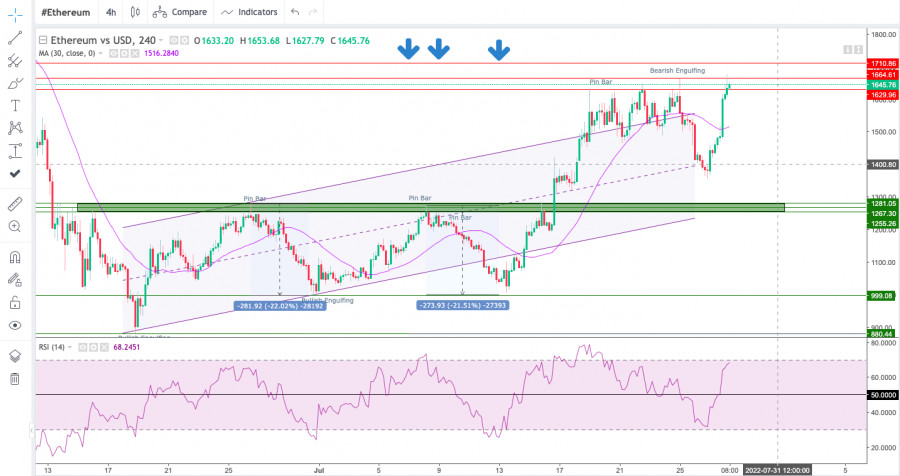
Task: Remove the RSI indicator with X
Action: (104, 347)
